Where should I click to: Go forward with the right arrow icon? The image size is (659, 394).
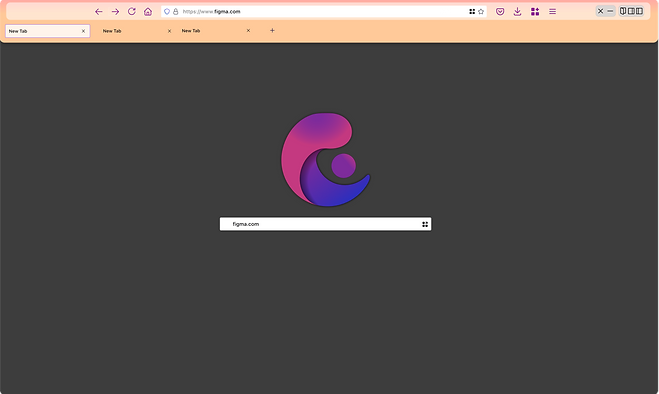115,12
